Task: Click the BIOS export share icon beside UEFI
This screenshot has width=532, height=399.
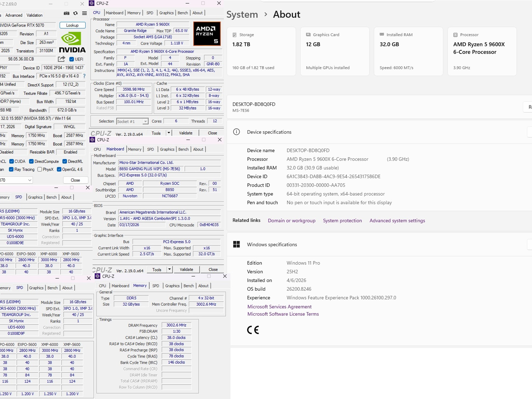Action: 61,59
